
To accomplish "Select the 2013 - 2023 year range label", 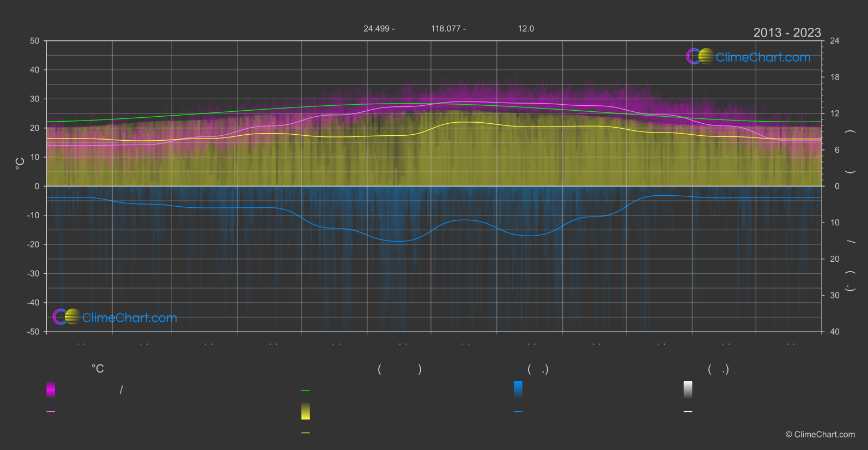I will click(787, 33).
